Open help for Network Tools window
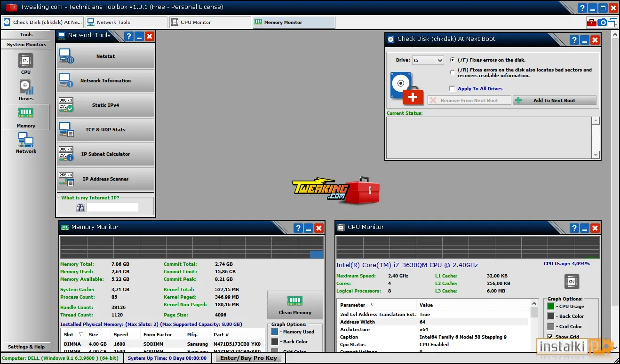620x364 pixels. [129, 36]
